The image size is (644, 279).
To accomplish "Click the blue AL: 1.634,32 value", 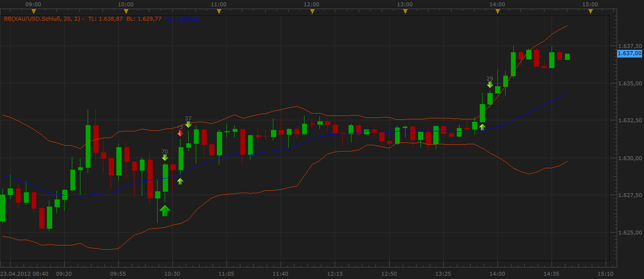I will point(182,19).
